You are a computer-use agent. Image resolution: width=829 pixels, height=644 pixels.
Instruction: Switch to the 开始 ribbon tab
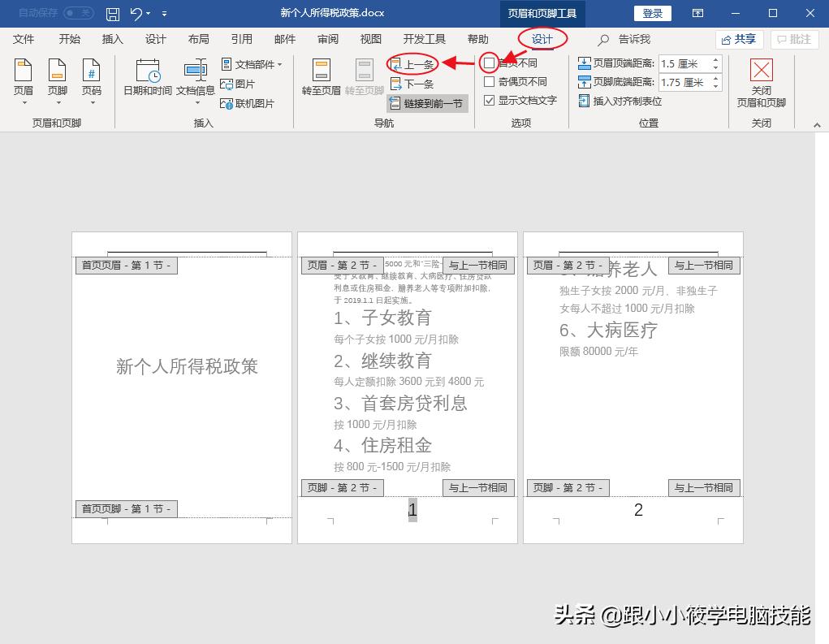pyautogui.click(x=69, y=38)
